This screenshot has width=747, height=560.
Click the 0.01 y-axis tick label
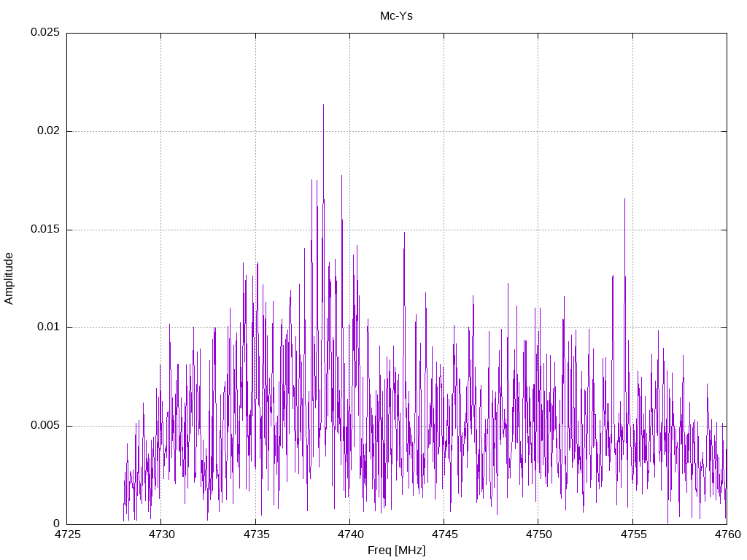[49, 327]
